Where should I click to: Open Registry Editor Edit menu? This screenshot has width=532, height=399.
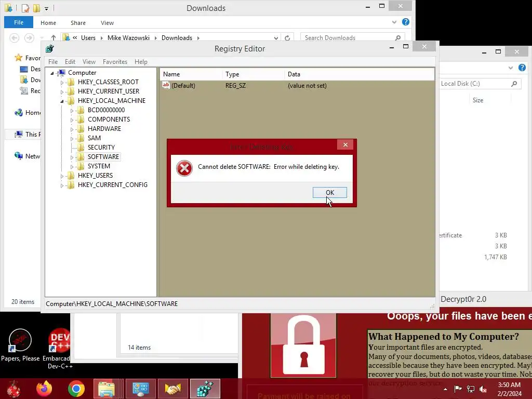click(x=70, y=62)
